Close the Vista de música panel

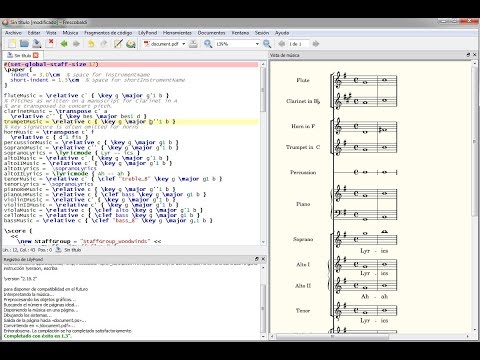click(x=474, y=55)
